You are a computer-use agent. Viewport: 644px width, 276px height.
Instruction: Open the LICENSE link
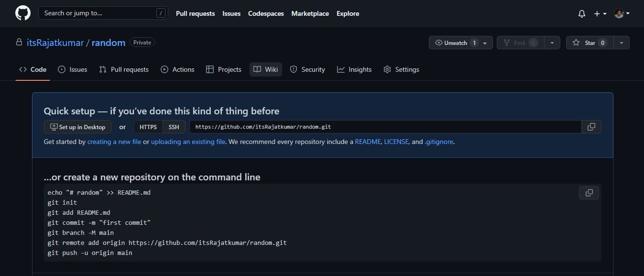tap(396, 142)
